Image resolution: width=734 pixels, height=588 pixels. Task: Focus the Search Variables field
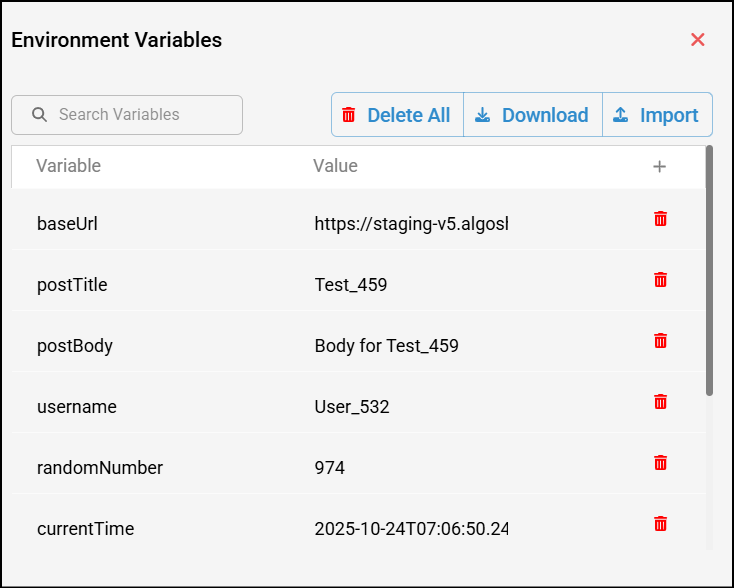click(140, 115)
